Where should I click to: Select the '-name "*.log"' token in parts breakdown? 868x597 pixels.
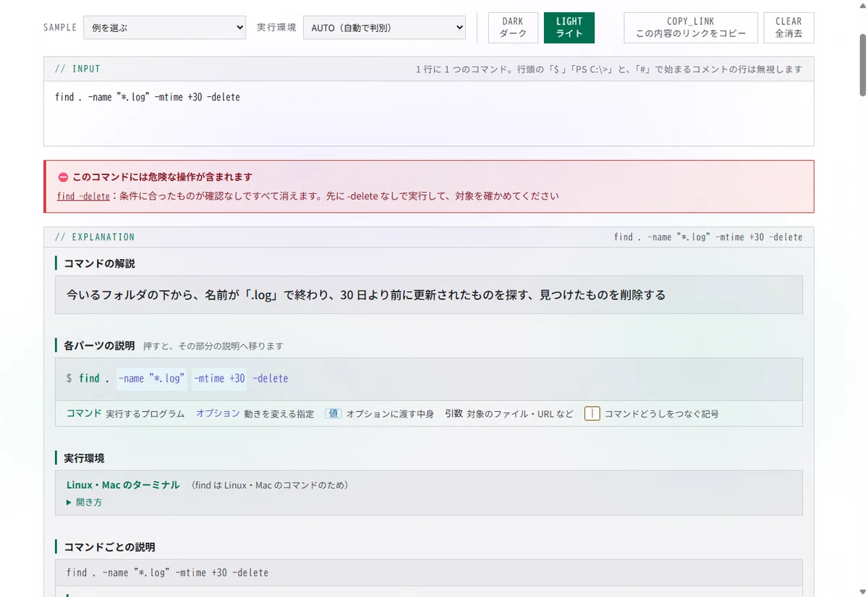[x=151, y=378]
